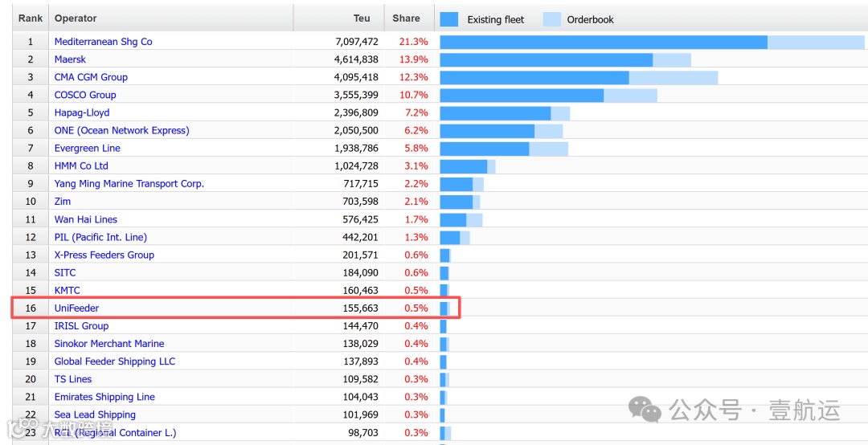Open the X-Press Feeders Group link
868x445 pixels.
pos(104,255)
